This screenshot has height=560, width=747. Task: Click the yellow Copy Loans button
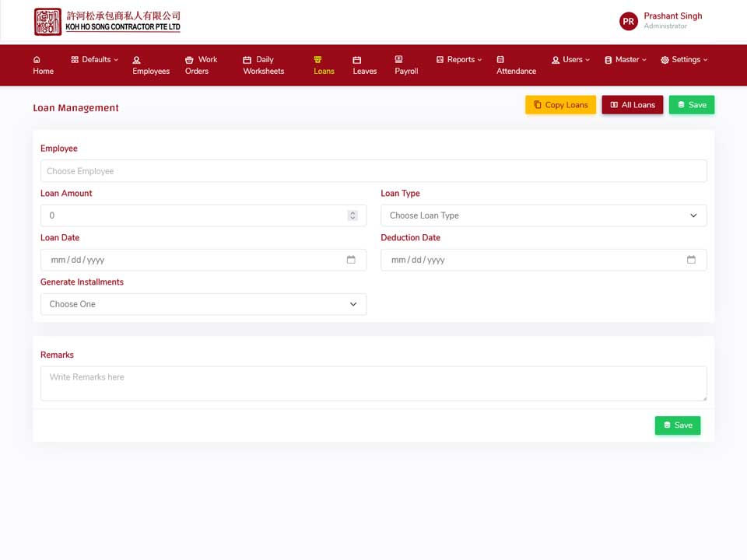[x=561, y=105]
